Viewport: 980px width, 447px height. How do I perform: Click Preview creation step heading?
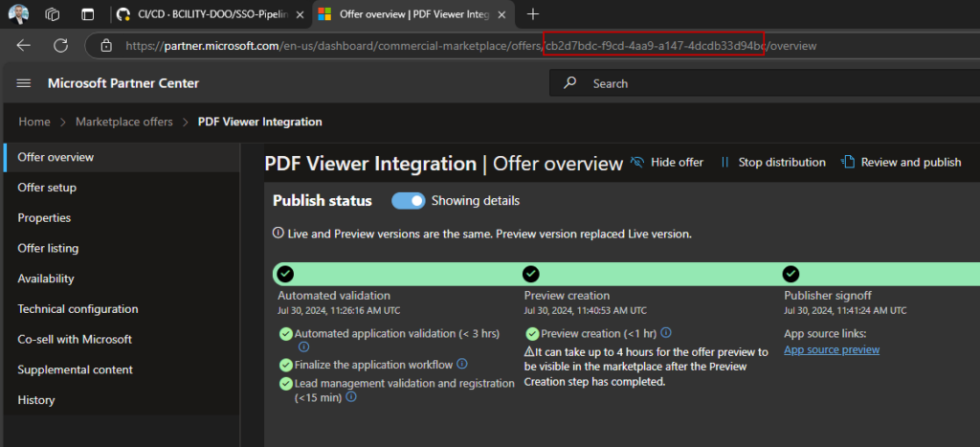567,296
